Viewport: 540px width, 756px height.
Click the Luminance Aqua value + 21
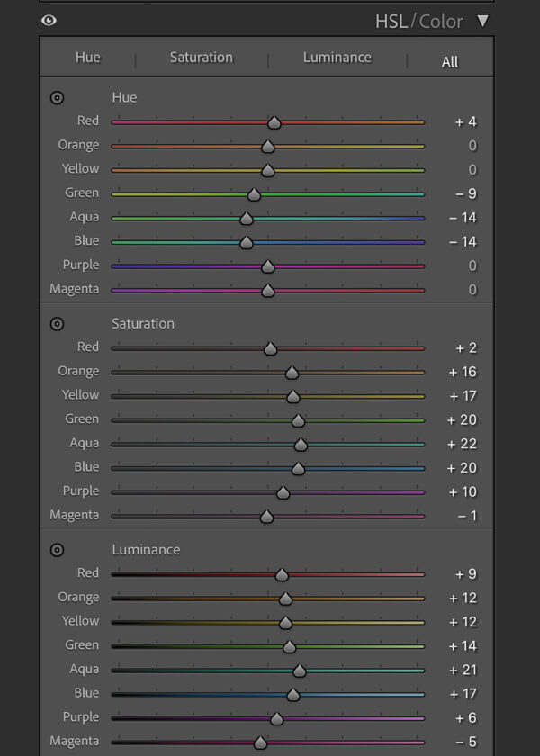[x=463, y=670]
